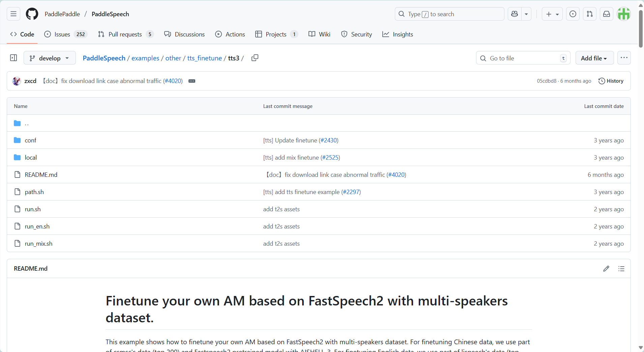Go up to parent directory row

point(319,123)
